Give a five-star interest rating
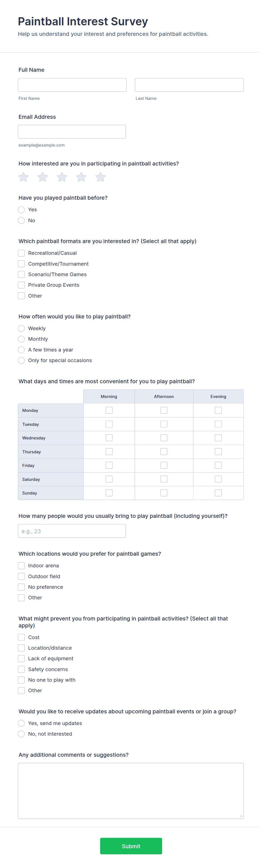This screenshot has height=868, width=259. [101, 177]
